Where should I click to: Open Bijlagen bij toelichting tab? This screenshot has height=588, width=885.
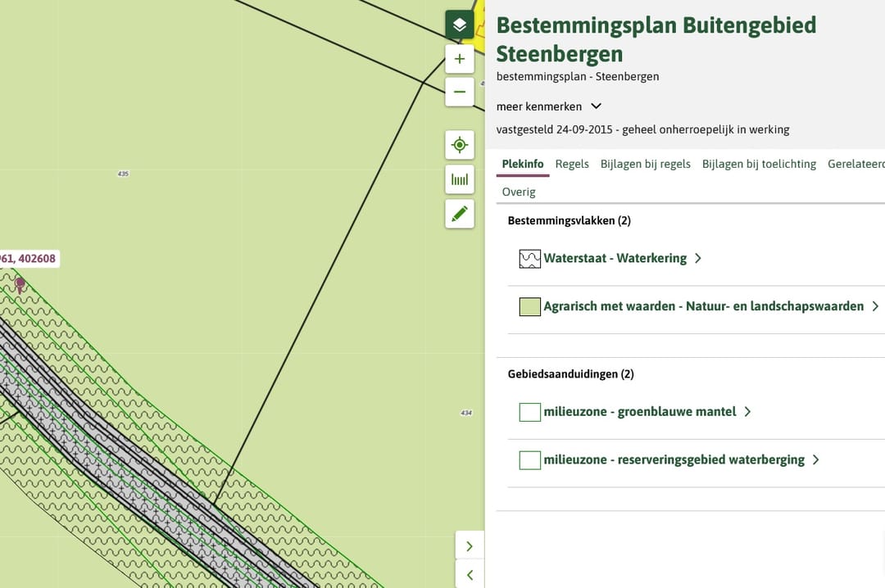point(759,164)
